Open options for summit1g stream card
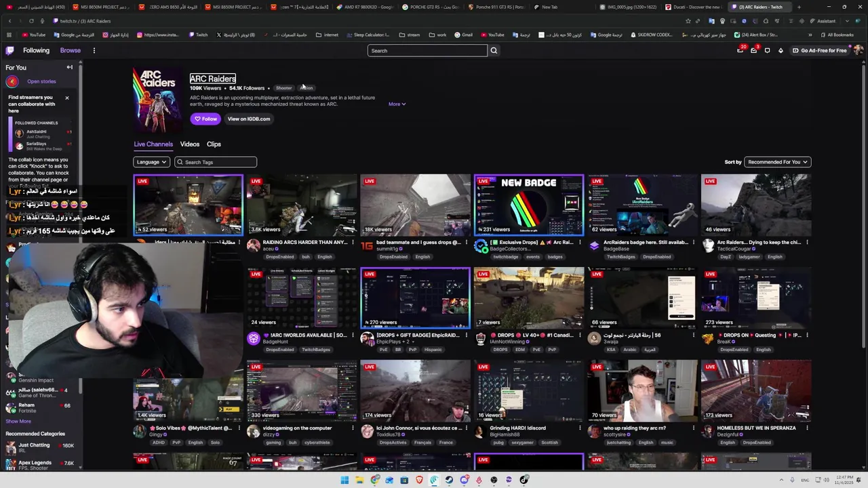The width and height of the screenshot is (868, 488). pos(466,242)
